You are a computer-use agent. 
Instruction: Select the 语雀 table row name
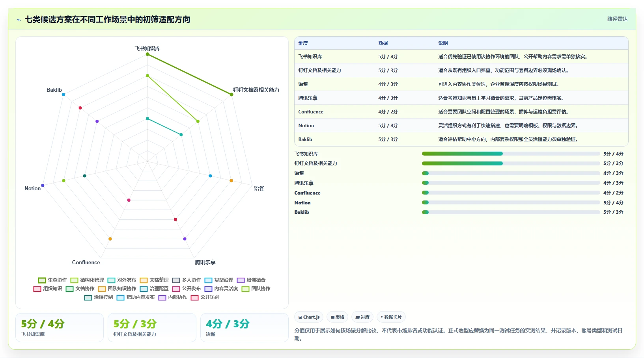[x=303, y=84]
